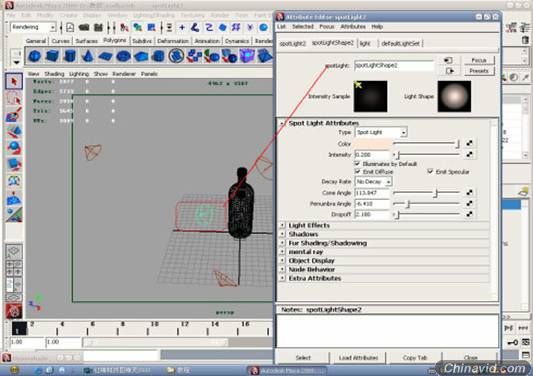Click the Intensity value field
533x376 pixels.
372,154
